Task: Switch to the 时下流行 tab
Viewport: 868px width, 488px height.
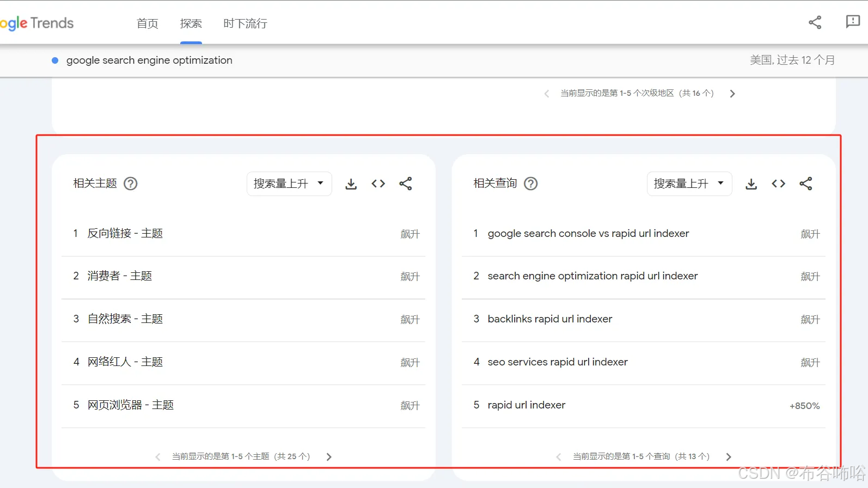Action: [x=245, y=23]
